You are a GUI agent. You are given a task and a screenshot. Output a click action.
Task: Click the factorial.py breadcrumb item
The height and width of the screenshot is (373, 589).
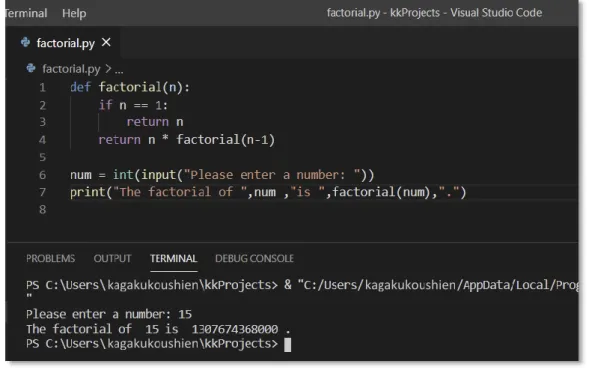coord(71,69)
